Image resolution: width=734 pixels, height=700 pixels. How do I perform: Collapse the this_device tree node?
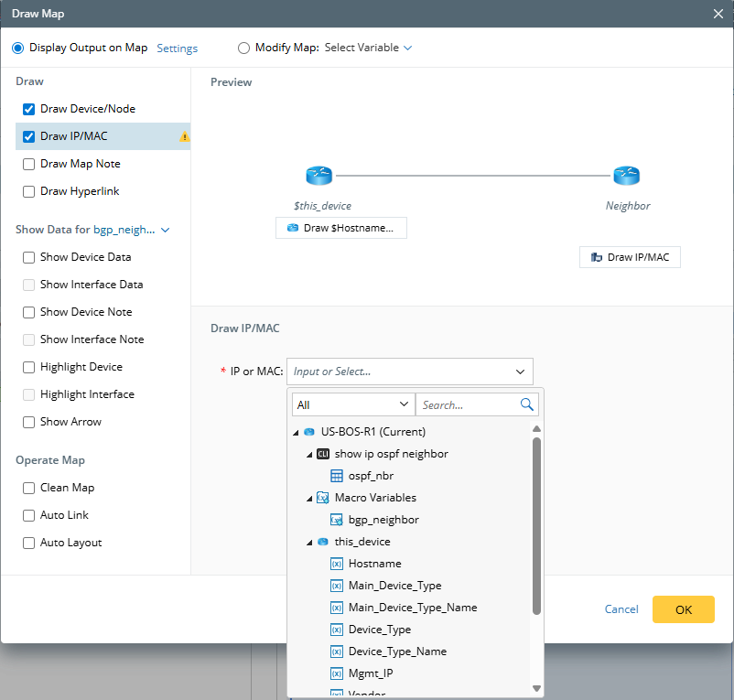pyautogui.click(x=309, y=542)
